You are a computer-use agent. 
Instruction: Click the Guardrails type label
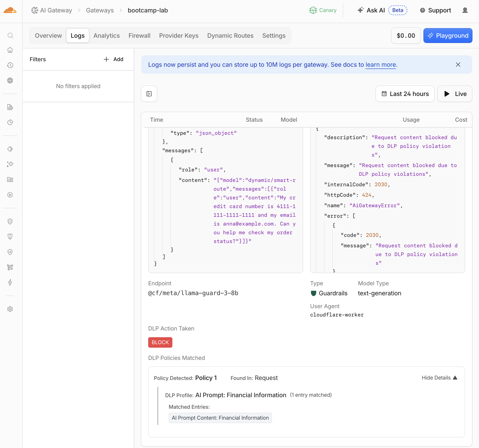(329, 293)
